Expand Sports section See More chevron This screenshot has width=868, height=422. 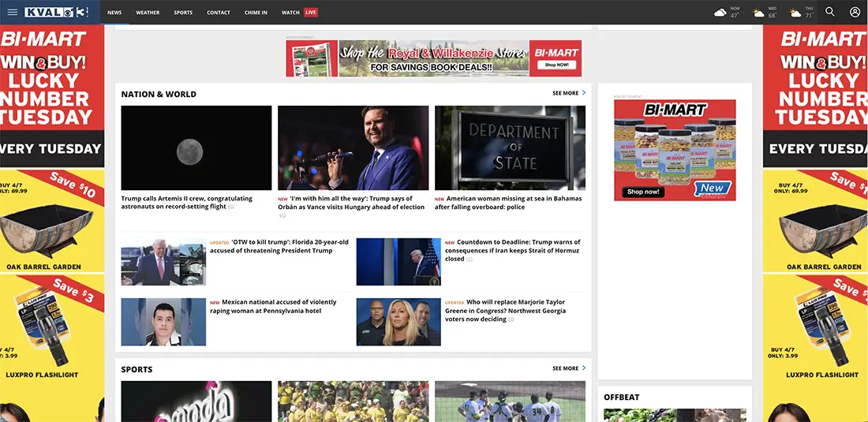(583, 368)
